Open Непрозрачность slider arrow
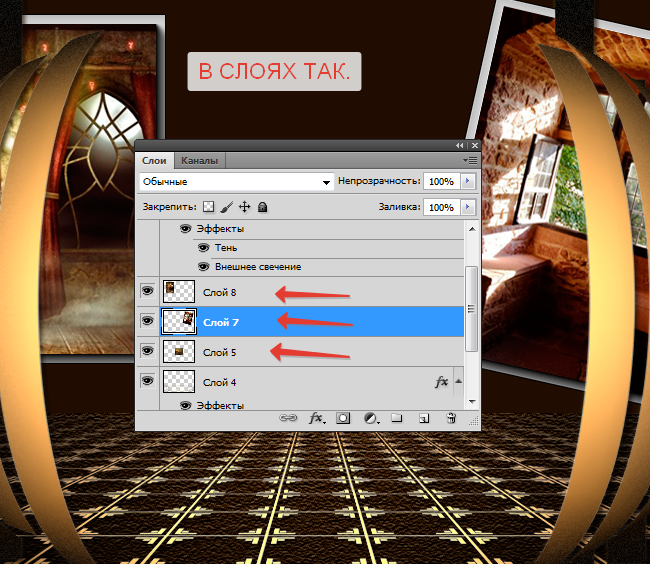650x564 pixels. click(x=468, y=181)
